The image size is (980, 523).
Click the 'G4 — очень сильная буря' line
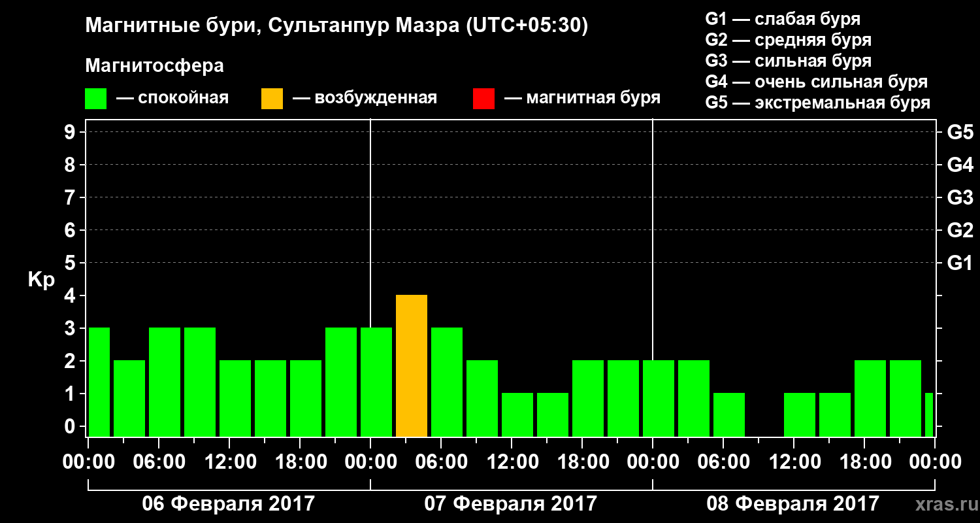point(817,82)
